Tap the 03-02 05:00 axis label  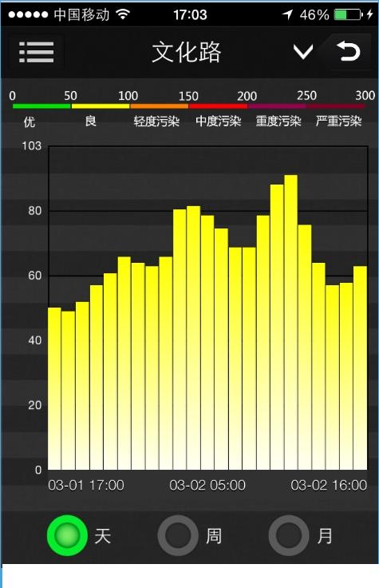pyautogui.click(x=207, y=485)
